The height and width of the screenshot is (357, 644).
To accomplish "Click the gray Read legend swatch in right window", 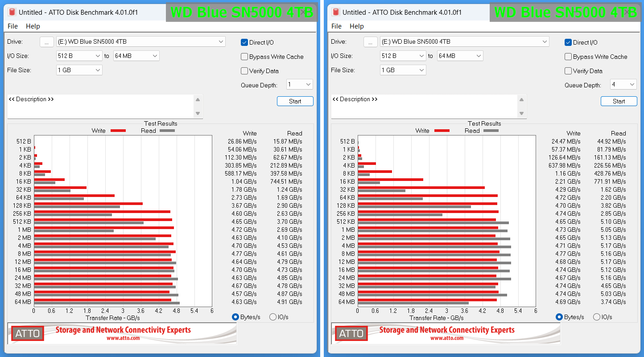I will pyautogui.click(x=491, y=131).
